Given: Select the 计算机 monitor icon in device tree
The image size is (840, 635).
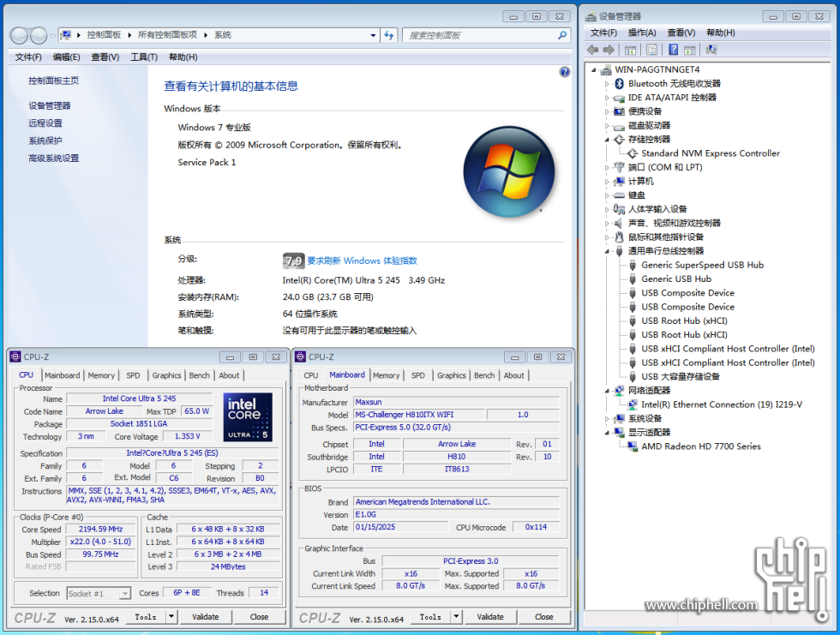Looking at the screenshot, I should tap(619, 181).
